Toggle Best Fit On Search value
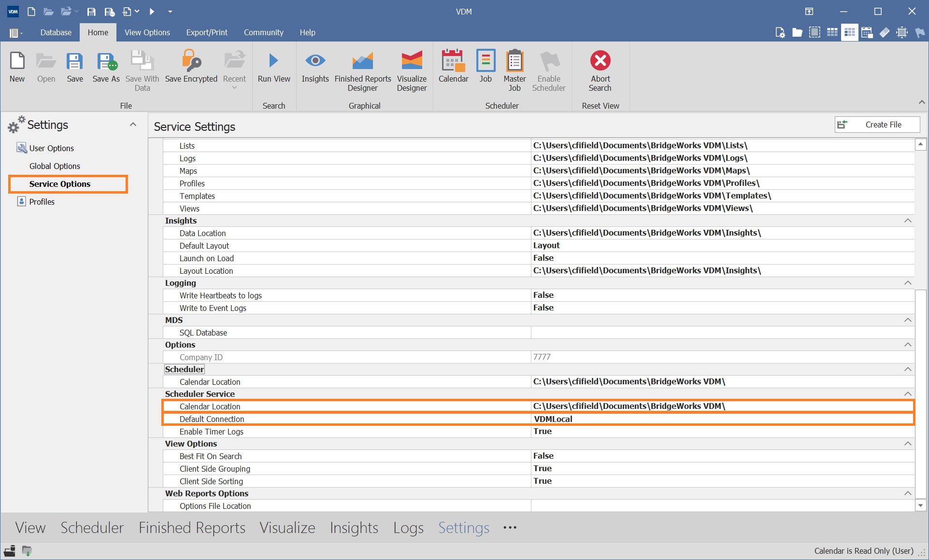Viewport: 929px width, 560px height. point(723,456)
